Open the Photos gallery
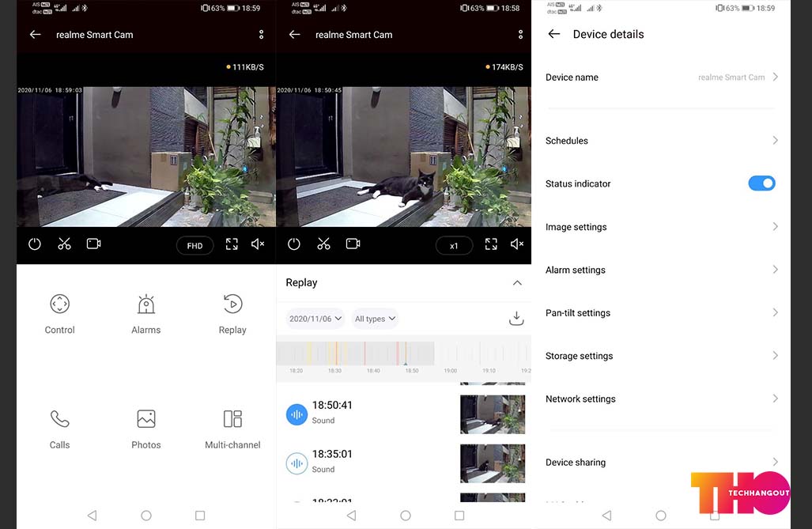This screenshot has height=529, width=812. click(146, 429)
